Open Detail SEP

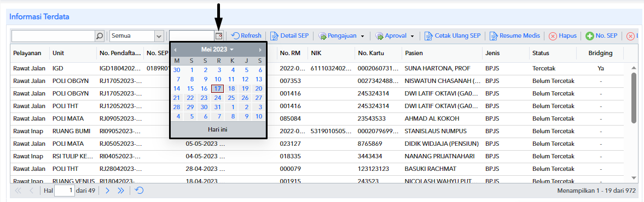pyautogui.click(x=289, y=35)
